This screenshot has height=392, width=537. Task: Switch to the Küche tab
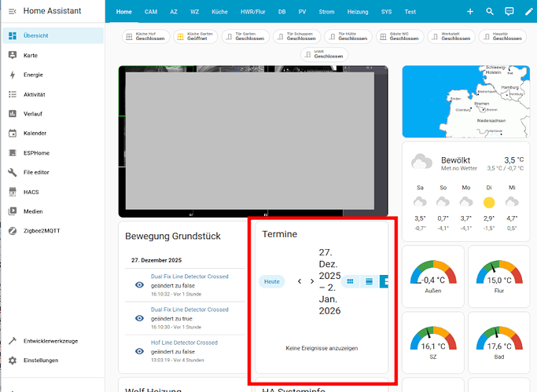(219, 12)
